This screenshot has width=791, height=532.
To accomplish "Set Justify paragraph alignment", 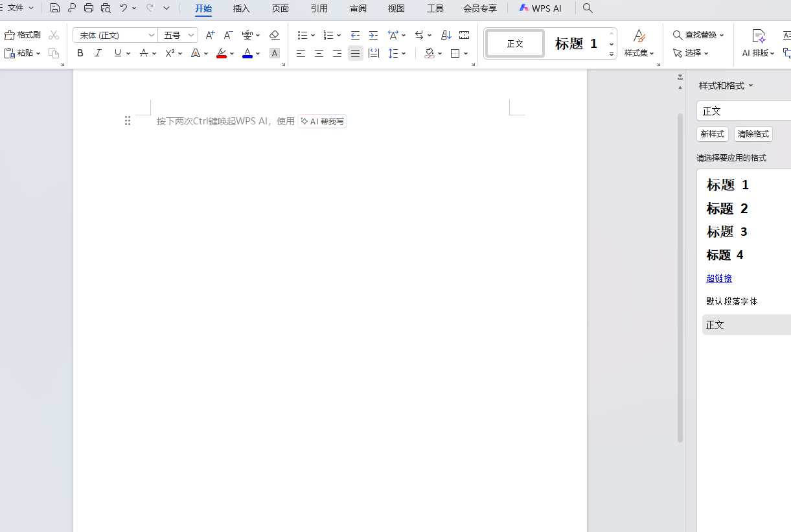I will point(355,53).
